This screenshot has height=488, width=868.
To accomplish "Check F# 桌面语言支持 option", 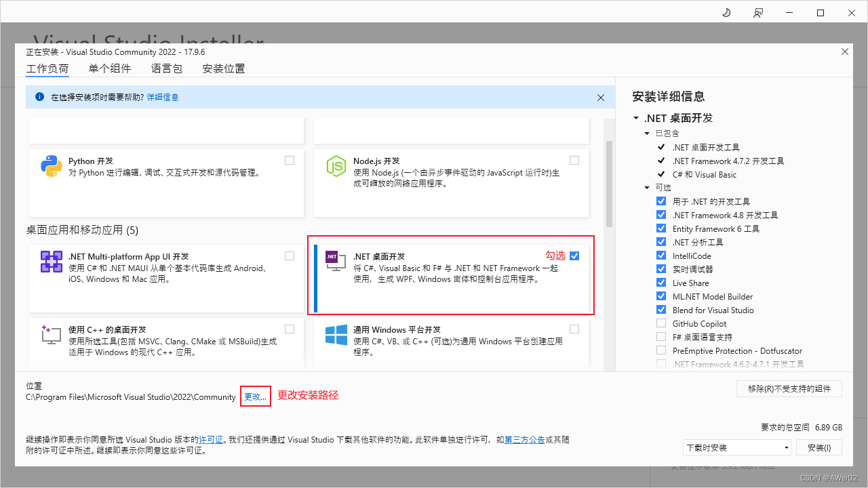I will click(x=661, y=337).
